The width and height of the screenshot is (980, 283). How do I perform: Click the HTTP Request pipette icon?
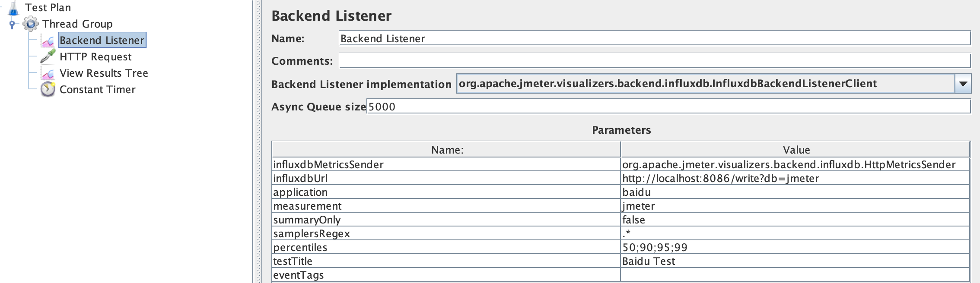click(48, 57)
